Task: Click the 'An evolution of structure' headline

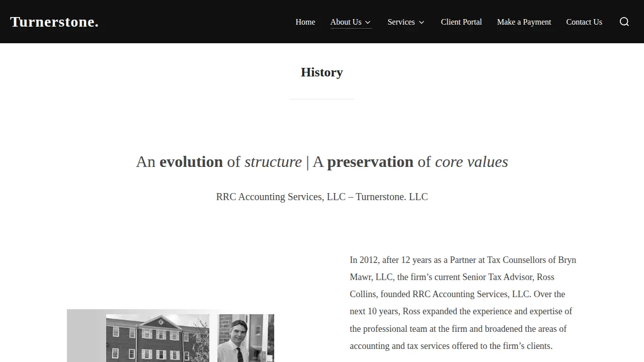Action: [x=322, y=161]
